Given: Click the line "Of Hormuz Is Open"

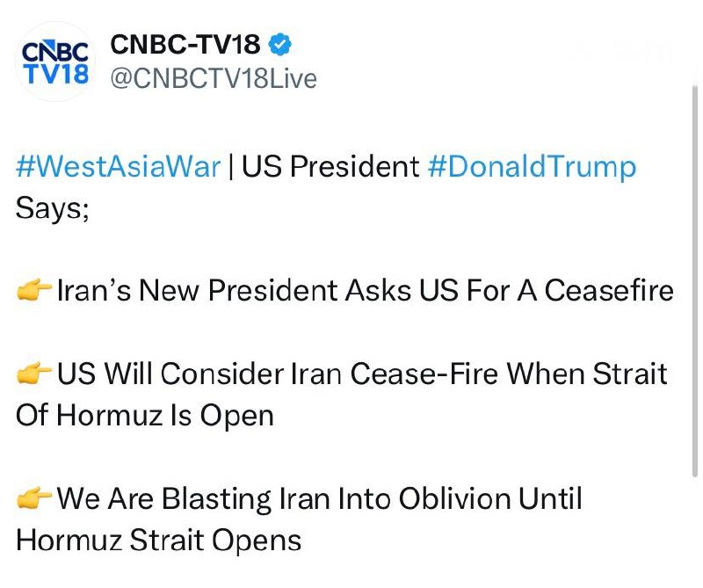Looking at the screenshot, I should point(145,415).
